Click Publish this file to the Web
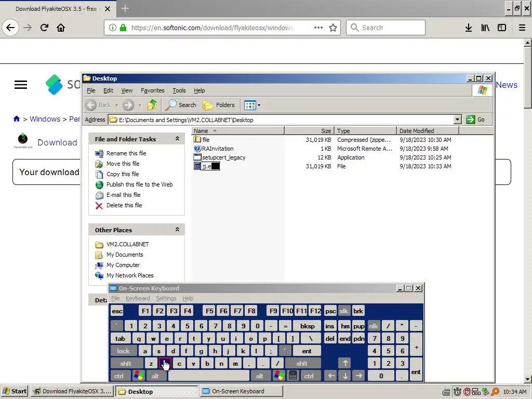Viewport: 532px width, 399px height. click(x=139, y=184)
